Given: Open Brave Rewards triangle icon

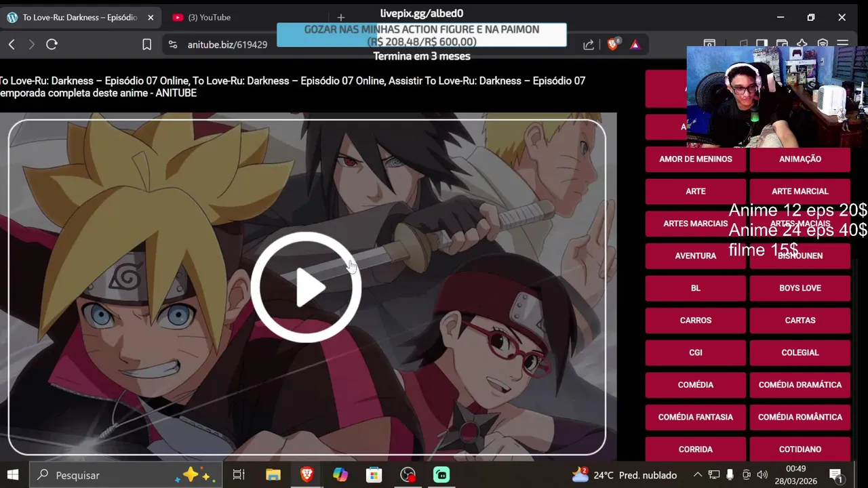Looking at the screenshot, I should (x=635, y=45).
